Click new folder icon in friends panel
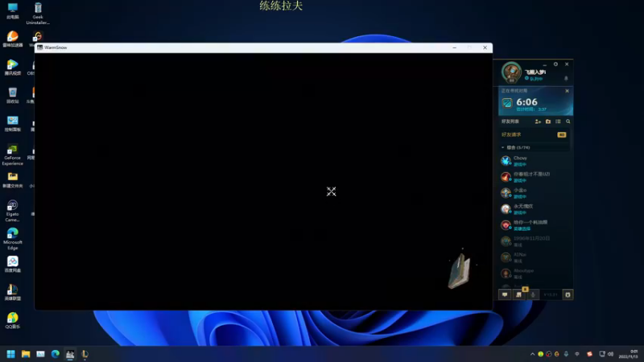Screen dimensions: 644x362 point(548,121)
